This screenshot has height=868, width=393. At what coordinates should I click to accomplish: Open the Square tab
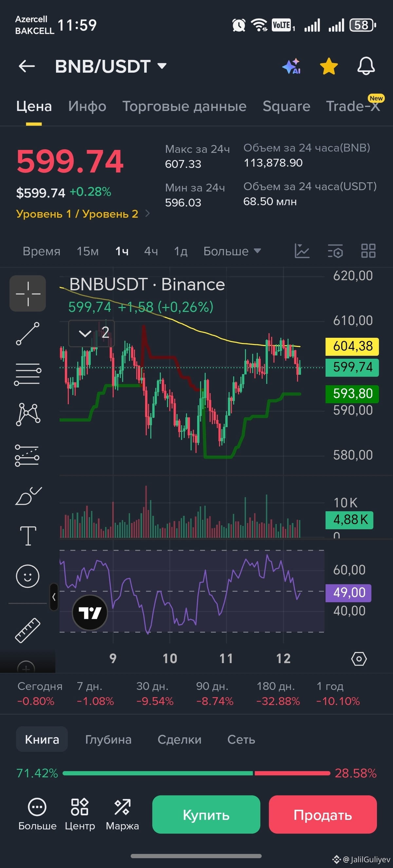pyautogui.click(x=287, y=106)
